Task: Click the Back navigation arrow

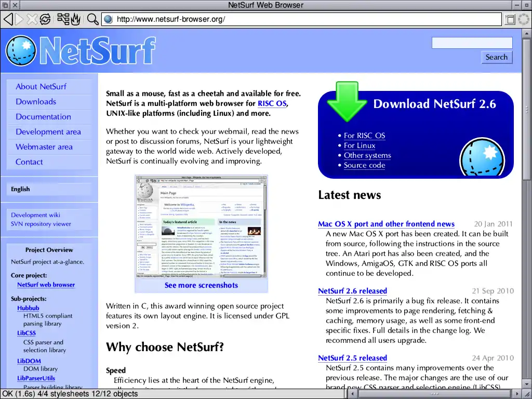Action: tap(8, 19)
